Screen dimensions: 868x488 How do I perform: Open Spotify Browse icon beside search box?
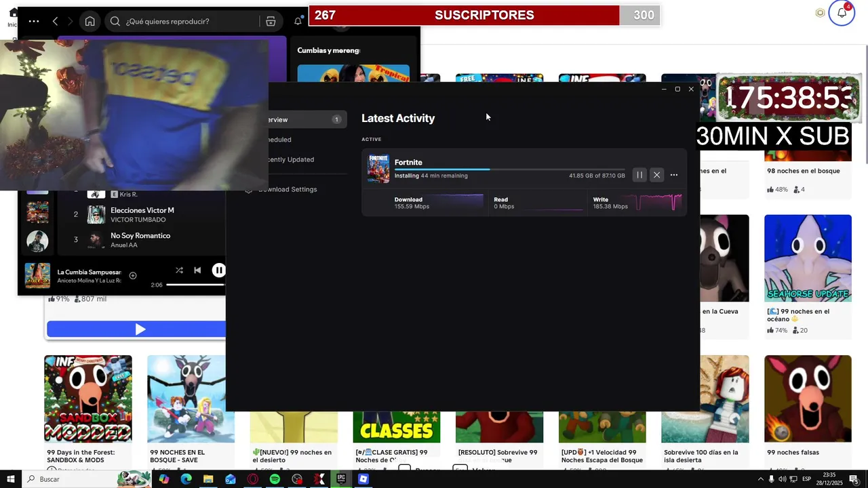pos(271,21)
